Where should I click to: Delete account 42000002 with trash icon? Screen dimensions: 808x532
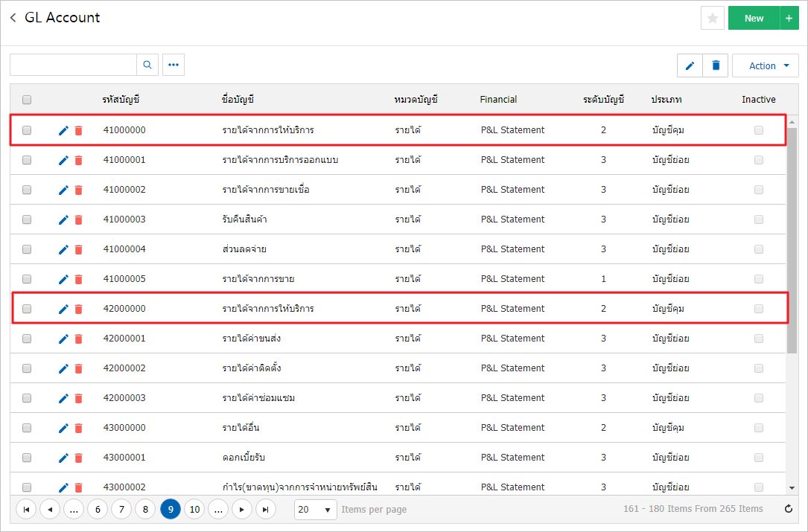coord(78,369)
